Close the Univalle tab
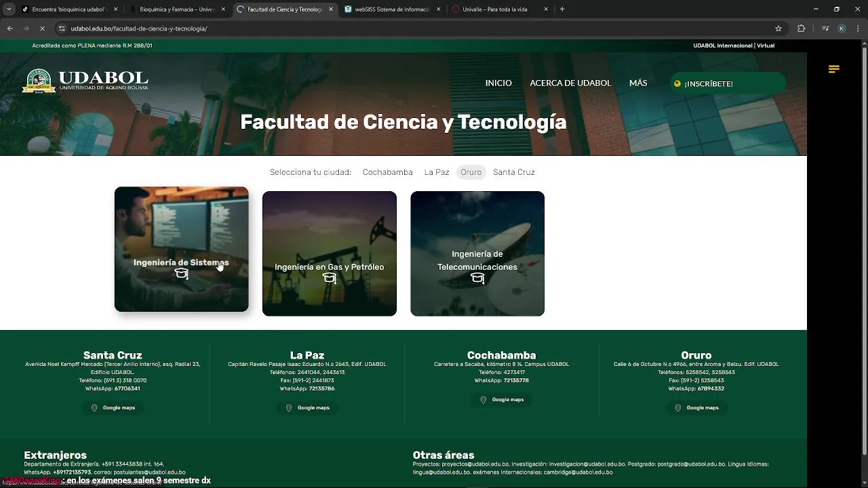 click(547, 9)
